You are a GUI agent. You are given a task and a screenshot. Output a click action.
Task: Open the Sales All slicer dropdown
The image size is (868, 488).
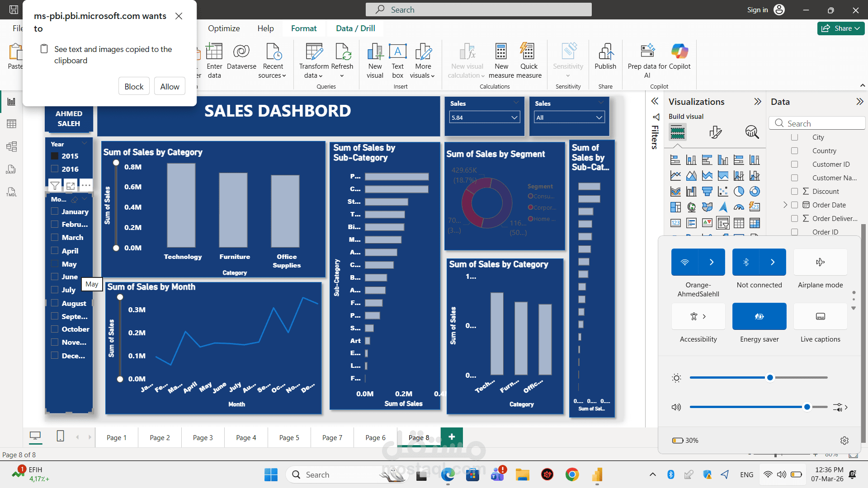coord(599,117)
